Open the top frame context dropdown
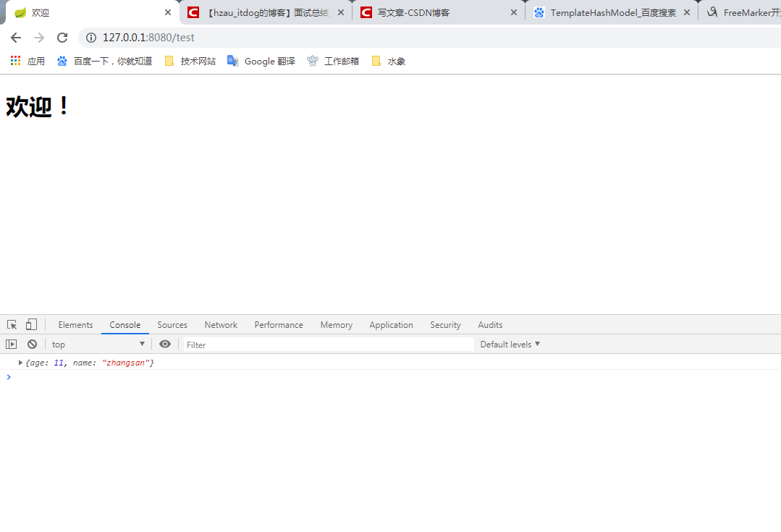 (98, 344)
